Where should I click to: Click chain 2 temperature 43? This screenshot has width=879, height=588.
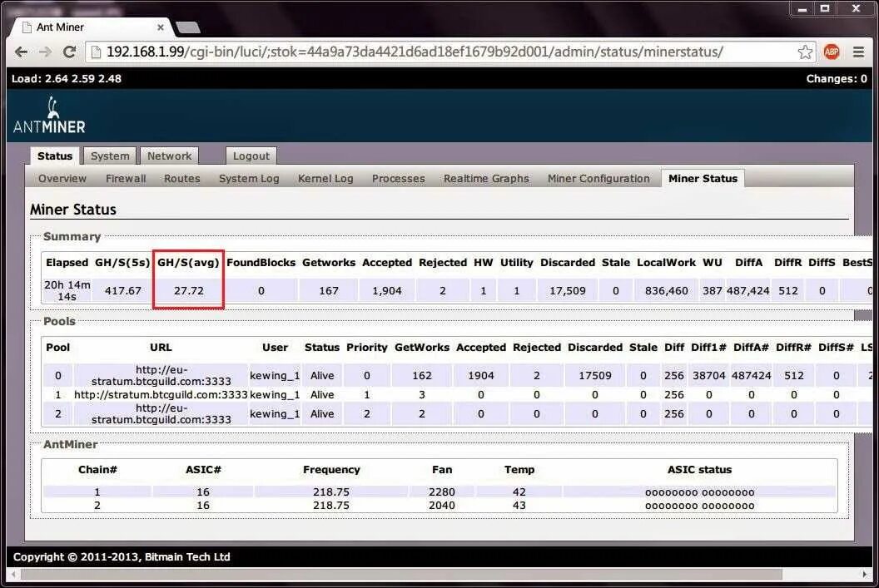(x=519, y=505)
